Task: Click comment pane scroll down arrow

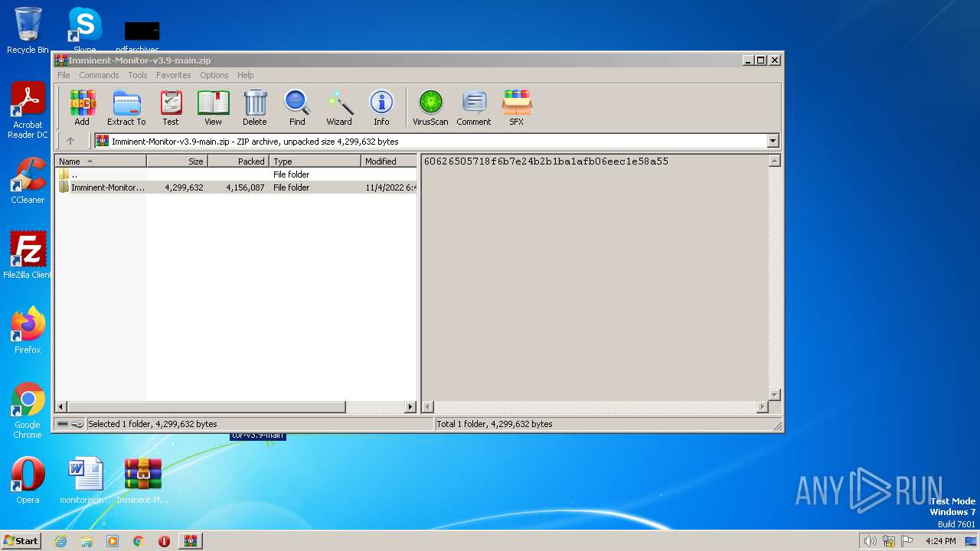Action: [x=774, y=395]
